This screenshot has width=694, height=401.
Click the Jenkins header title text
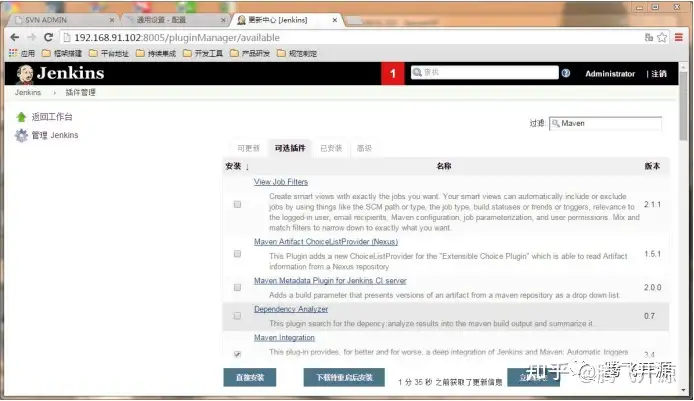[x=71, y=73]
